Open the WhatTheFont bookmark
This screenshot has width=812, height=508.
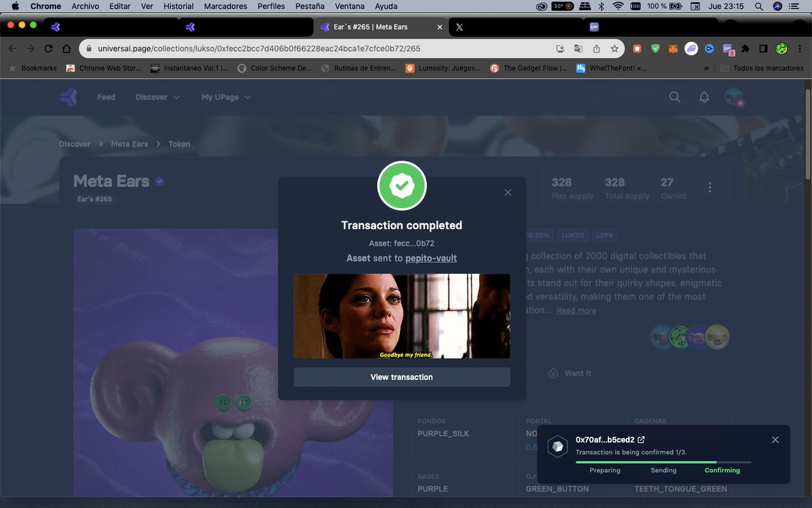click(x=611, y=68)
